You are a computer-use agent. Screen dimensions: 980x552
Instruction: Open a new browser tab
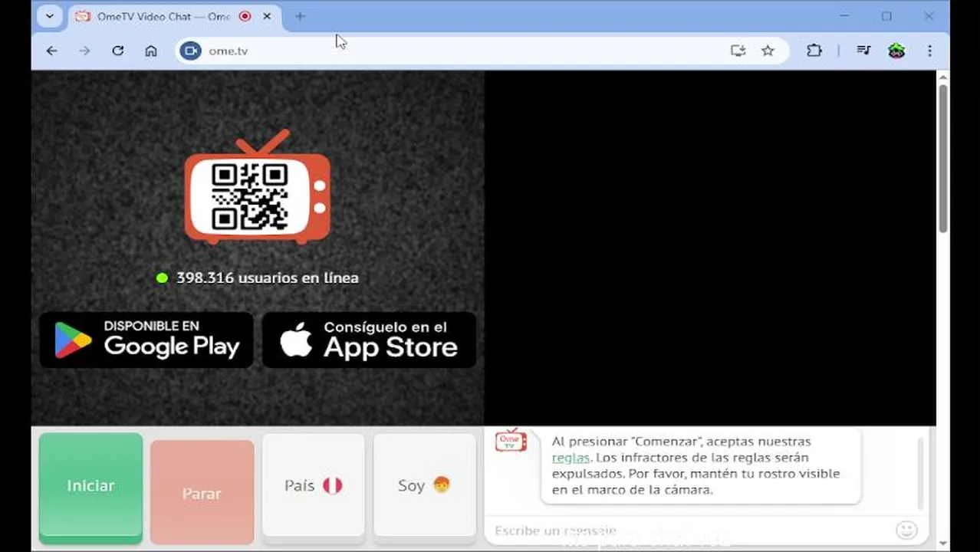[x=300, y=16]
